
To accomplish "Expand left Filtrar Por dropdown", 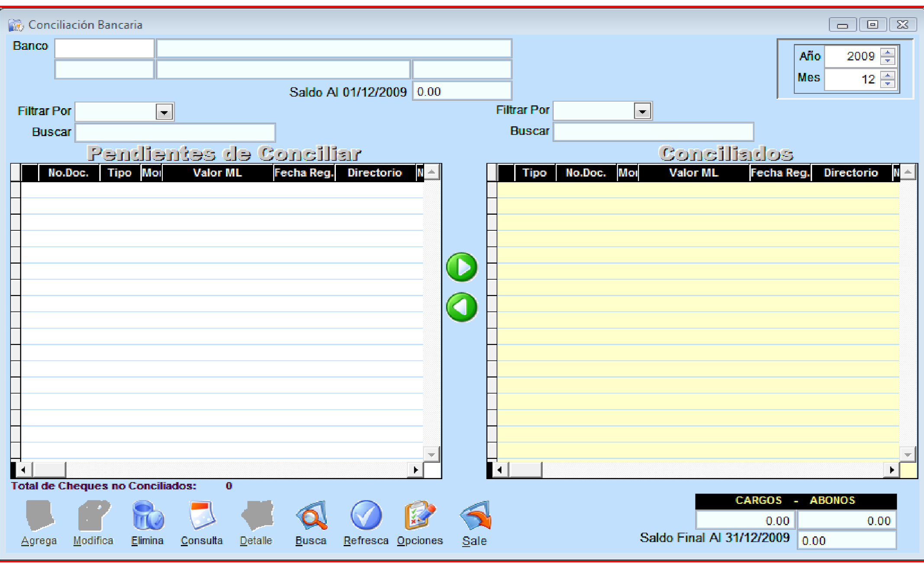I will pyautogui.click(x=164, y=112).
